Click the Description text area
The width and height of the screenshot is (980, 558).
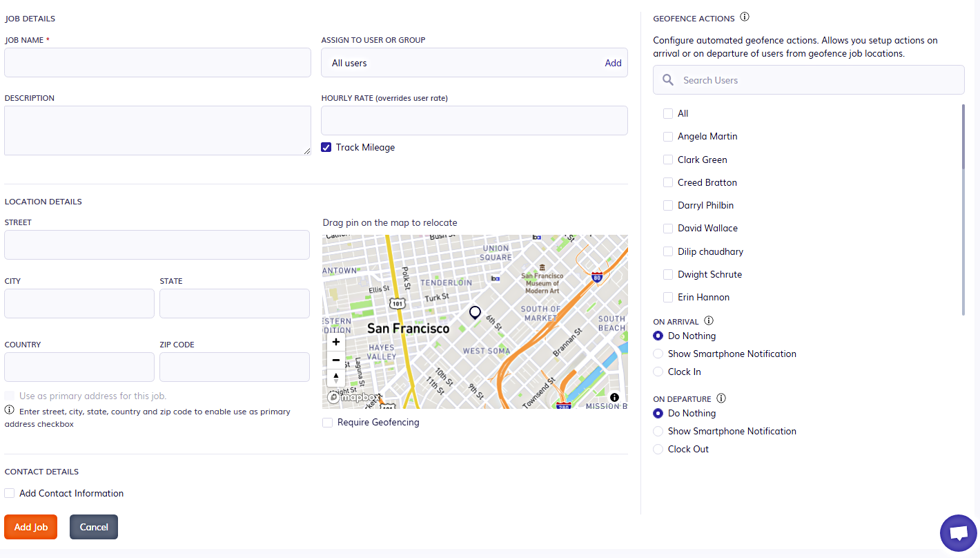click(x=157, y=131)
